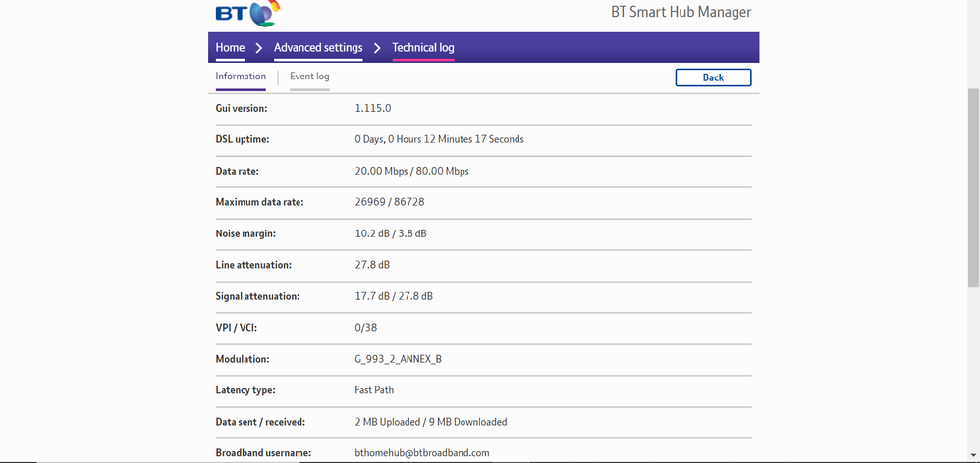The height and width of the screenshot is (463, 980).
Task: Open Advanced settings breadcrumb link
Action: tap(318, 48)
